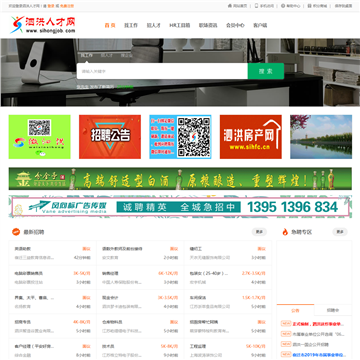Click the help icon beside 帮助中心
Viewport: 360px width, 360px height.
tap(283, 6)
